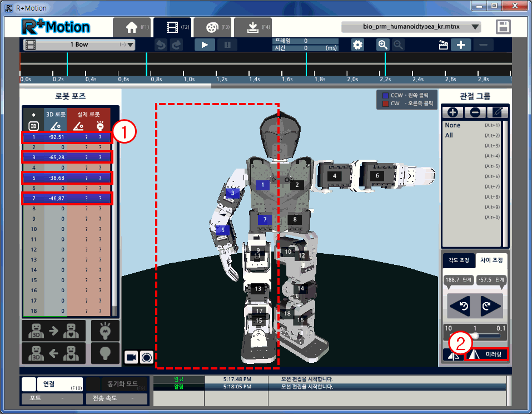Click the edit joint group pencil icon
Image resolution: width=532 pixels, height=414 pixels.
pyautogui.click(x=500, y=112)
